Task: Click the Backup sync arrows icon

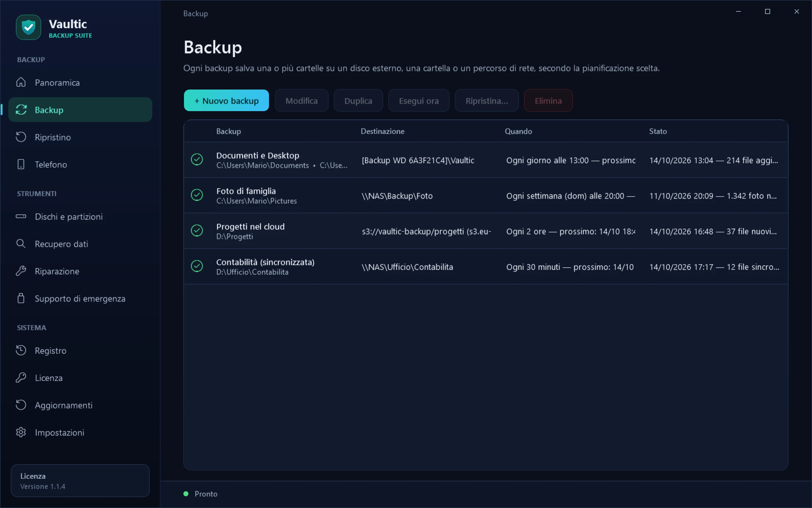Action: (21, 110)
